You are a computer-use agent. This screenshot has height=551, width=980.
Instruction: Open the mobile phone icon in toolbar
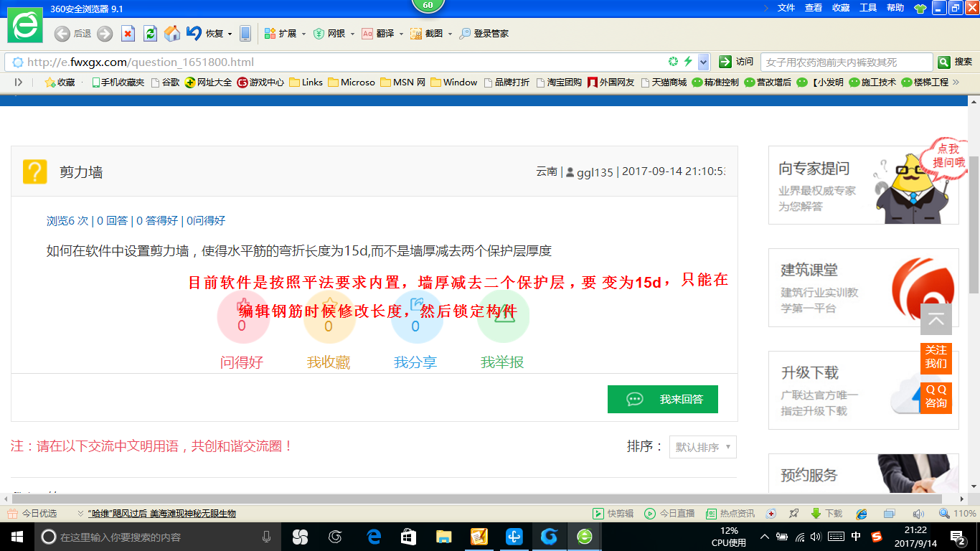pyautogui.click(x=245, y=33)
